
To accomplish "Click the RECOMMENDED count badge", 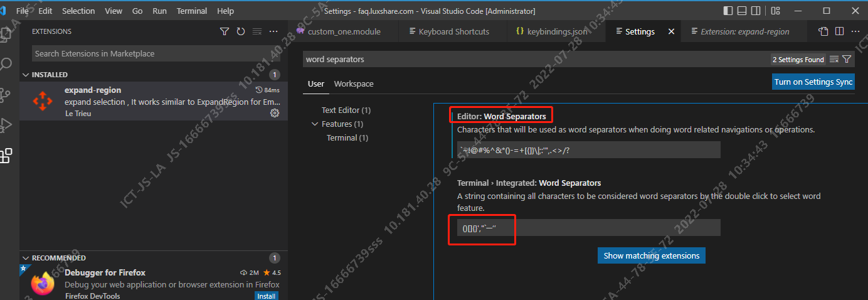I will 274,258.
